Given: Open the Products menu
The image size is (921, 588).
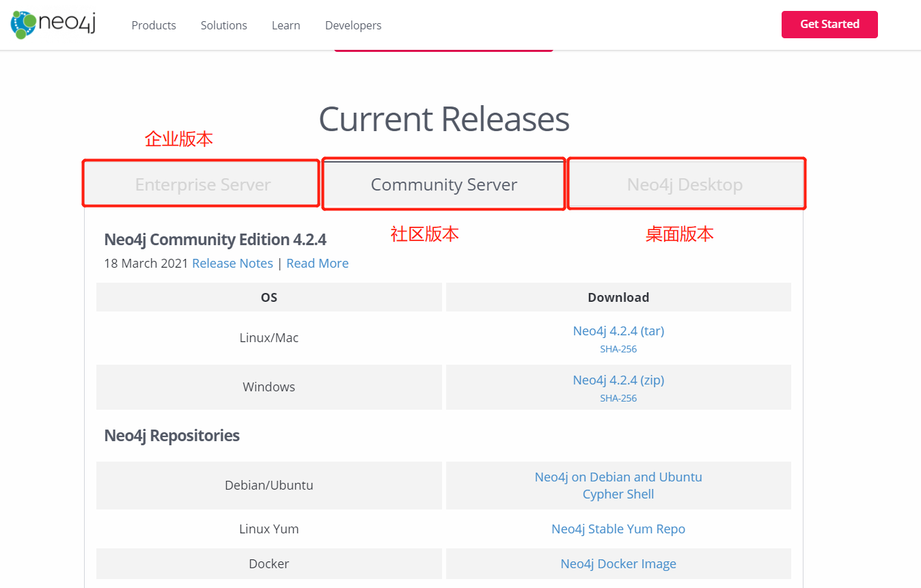Looking at the screenshot, I should pos(154,25).
